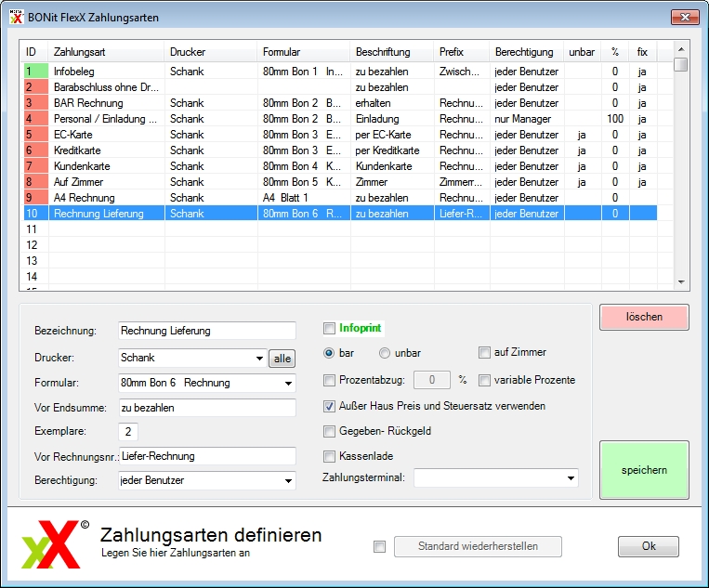The image size is (709, 588).
Task: Click the speichern button
Action: pos(644,470)
